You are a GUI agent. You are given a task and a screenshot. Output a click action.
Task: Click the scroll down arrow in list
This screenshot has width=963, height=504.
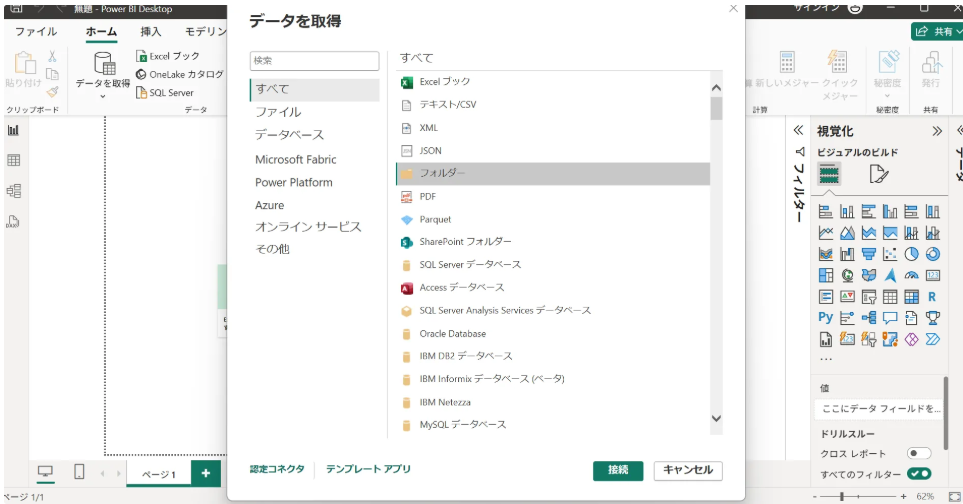tap(716, 419)
